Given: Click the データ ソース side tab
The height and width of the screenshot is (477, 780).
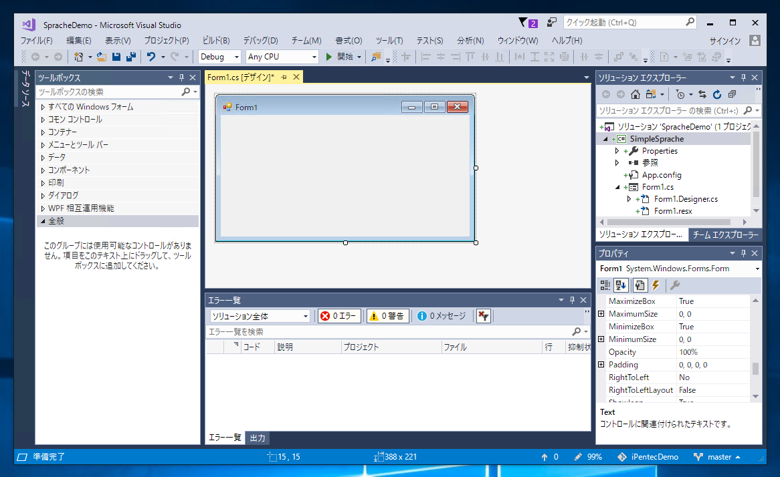Looking at the screenshot, I should pos(25,89).
